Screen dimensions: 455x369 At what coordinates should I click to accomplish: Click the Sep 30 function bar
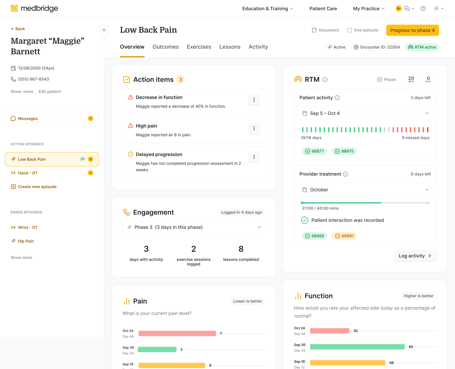(x=357, y=347)
